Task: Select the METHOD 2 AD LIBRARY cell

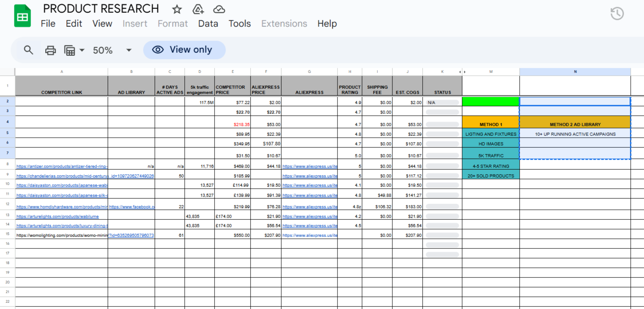Action: 575,124
